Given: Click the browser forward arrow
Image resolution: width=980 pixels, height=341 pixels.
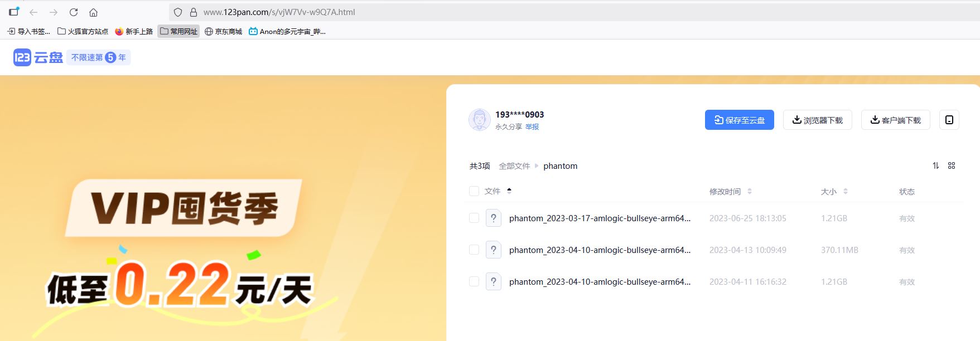Looking at the screenshot, I should tap(54, 12).
